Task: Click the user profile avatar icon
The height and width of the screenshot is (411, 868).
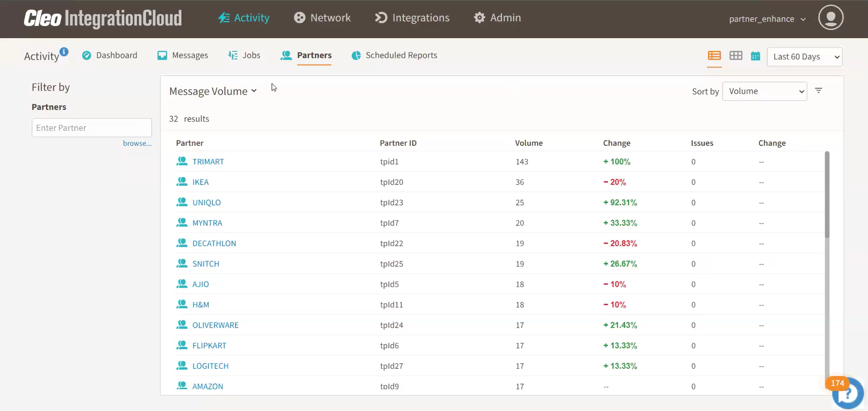Action: pos(830,18)
